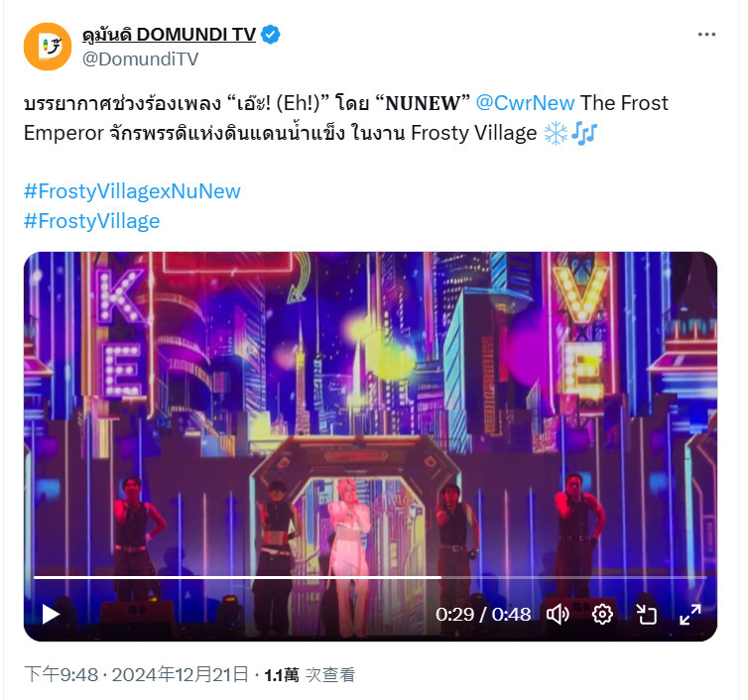Click the blue verified badge

pos(271,35)
